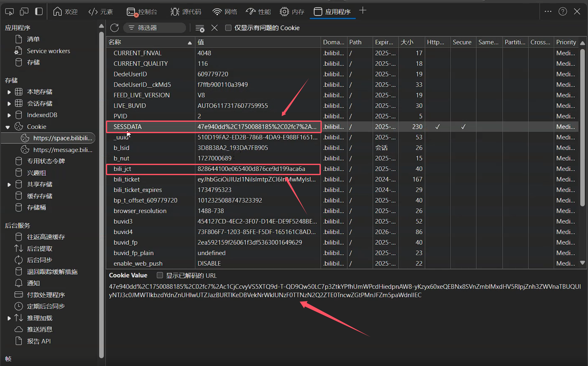Screen dimensions: 588x366
Task: Open 往返高速缓存 item
Action: tap(46, 237)
